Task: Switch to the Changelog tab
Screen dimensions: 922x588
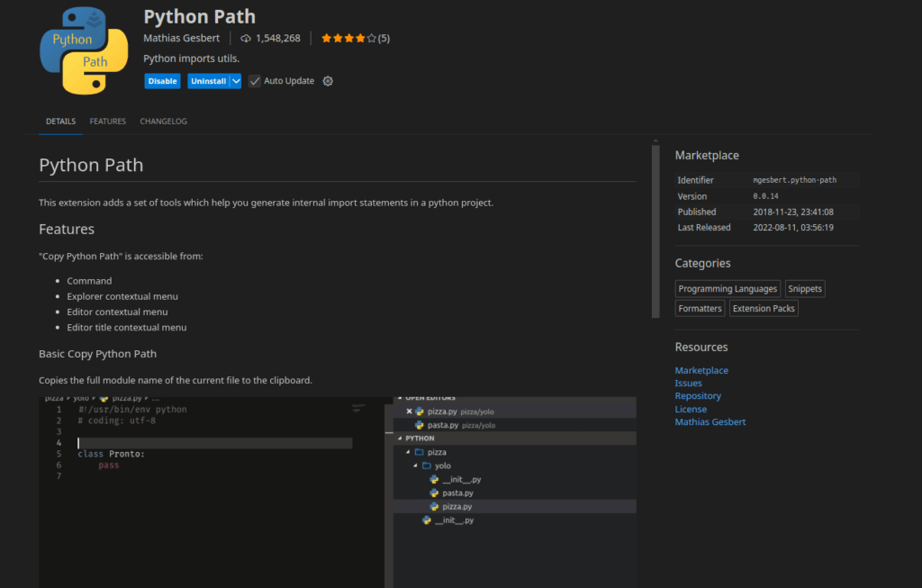Action: [163, 122]
